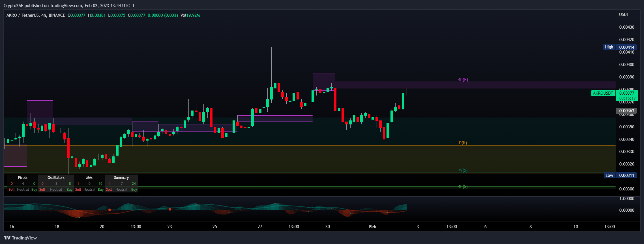Click the Vol19.92M volume readout
Screen dimensions: 644x244
(190, 15)
